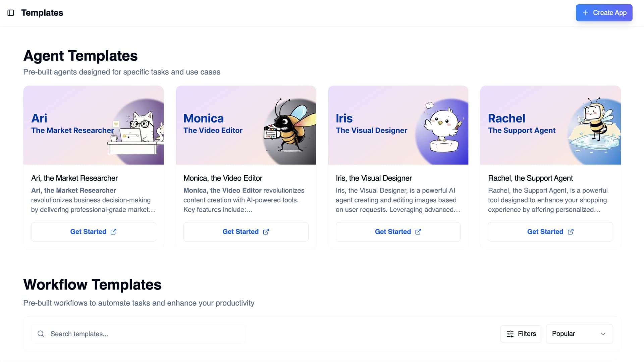Click the title 'Monica, the Video Editor'
The width and height of the screenshot is (644, 362).
(223, 178)
